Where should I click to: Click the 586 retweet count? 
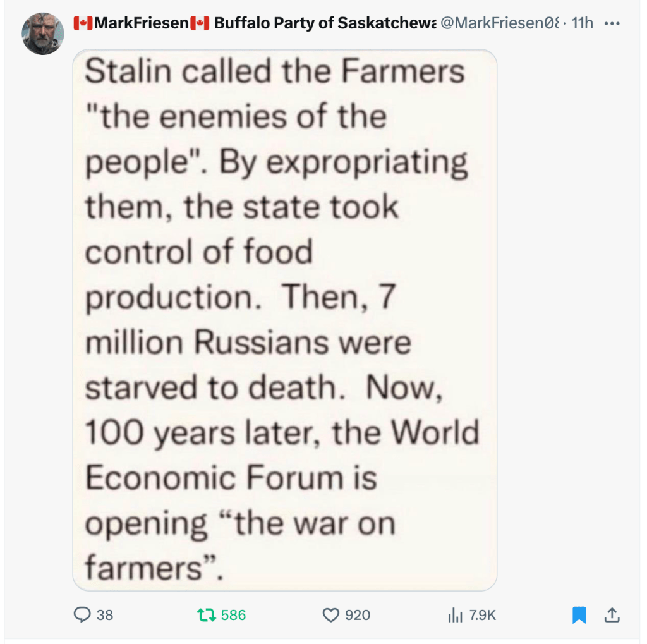[x=233, y=614]
